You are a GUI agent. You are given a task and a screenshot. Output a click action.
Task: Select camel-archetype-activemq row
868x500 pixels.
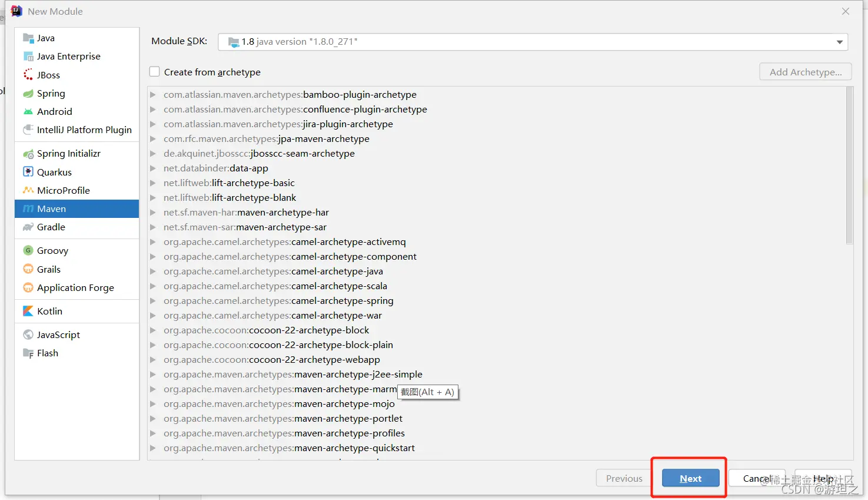pyautogui.click(x=497, y=242)
